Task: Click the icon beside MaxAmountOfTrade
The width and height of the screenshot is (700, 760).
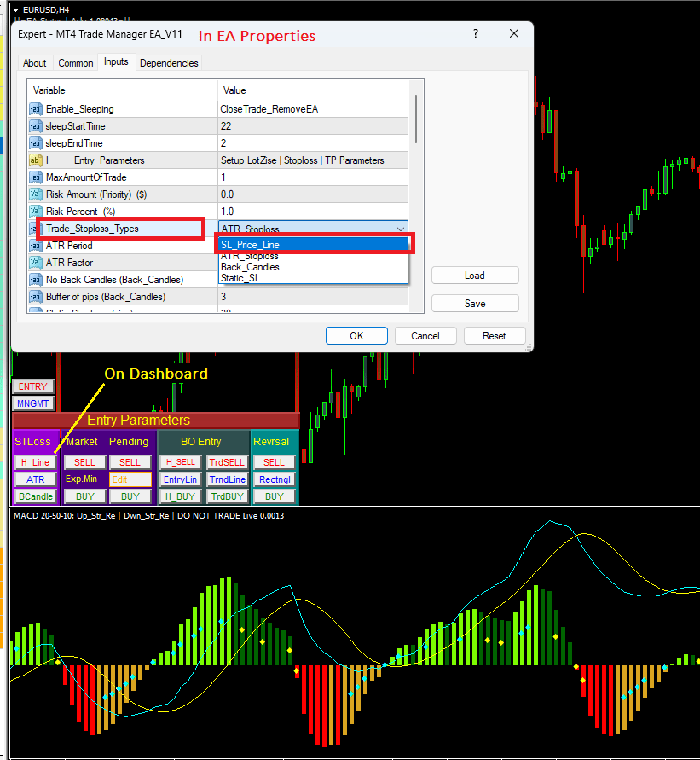Action: click(x=36, y=177)
